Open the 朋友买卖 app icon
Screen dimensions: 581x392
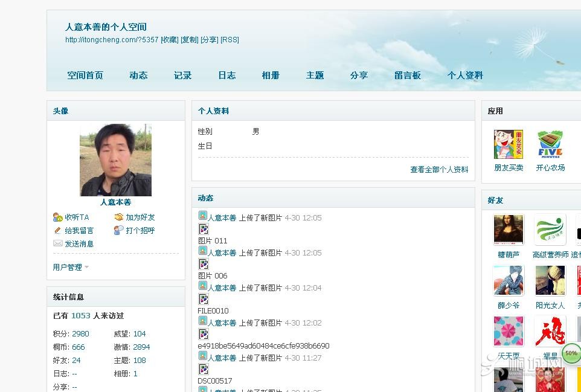[x=508, y=145]
